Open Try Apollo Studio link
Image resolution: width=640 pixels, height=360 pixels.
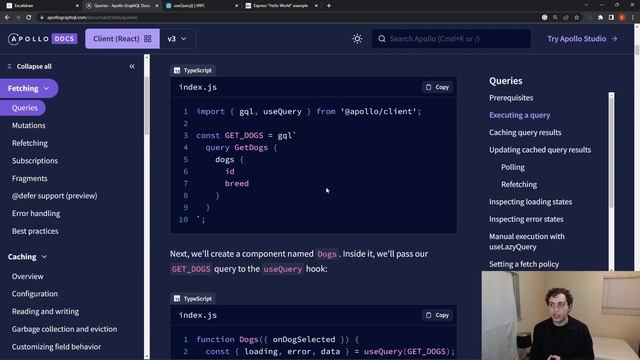coord(582,39)
